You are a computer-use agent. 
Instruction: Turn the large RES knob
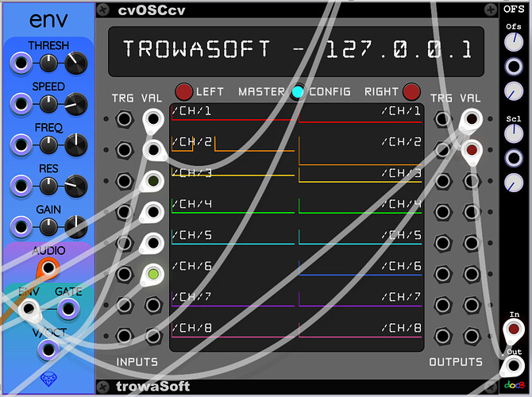76,187
